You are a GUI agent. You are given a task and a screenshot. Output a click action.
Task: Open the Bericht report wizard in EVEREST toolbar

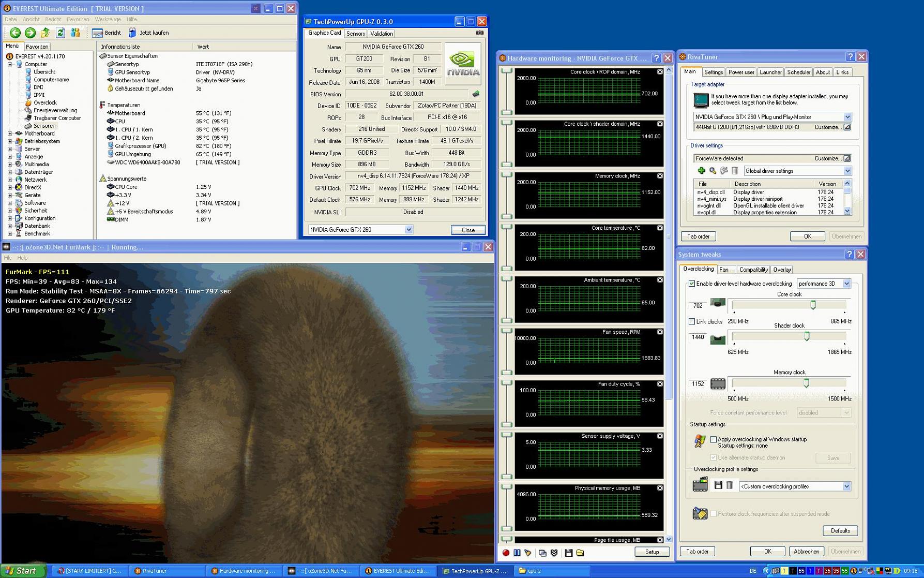point(107,33)
